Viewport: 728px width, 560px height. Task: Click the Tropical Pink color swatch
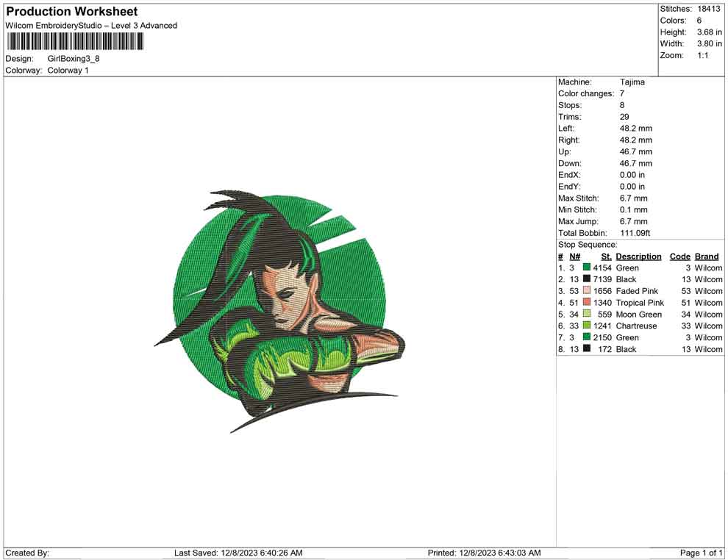click(586, 302)
